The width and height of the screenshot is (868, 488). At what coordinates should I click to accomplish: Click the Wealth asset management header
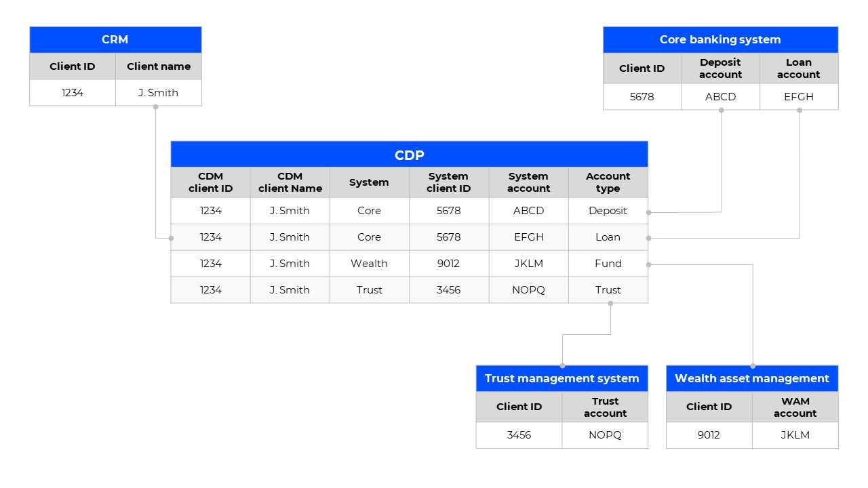751,379
